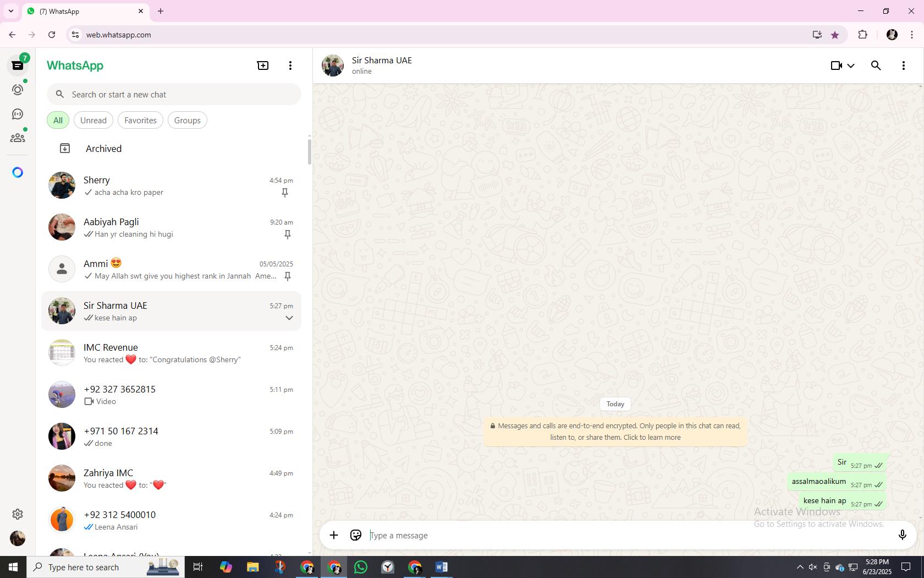This screenshot has width=924, height=578.
Task: Open the Status updates icon
Action: click(x=18, y=90)
